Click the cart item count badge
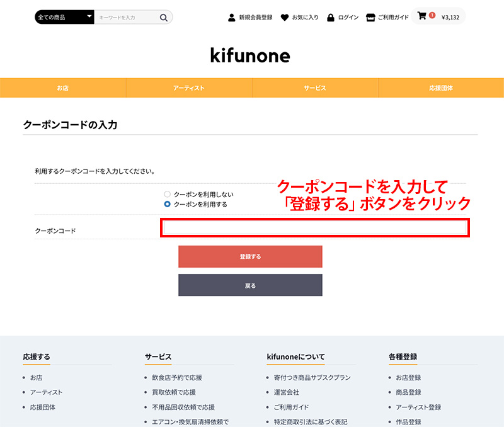The width and height of the screenshot is (504, 427). (x=432, y=15)
